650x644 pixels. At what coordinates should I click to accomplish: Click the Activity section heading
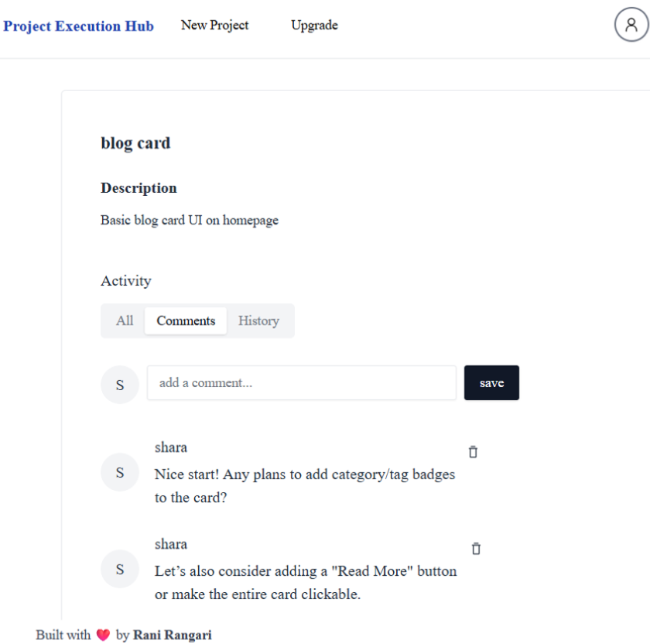click(126, 281)
